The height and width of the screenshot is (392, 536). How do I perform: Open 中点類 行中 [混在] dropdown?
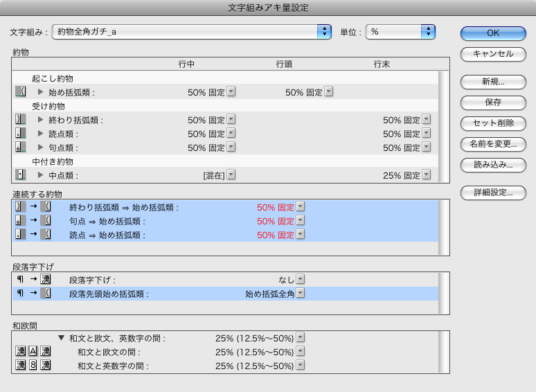[x=231, y=175]
